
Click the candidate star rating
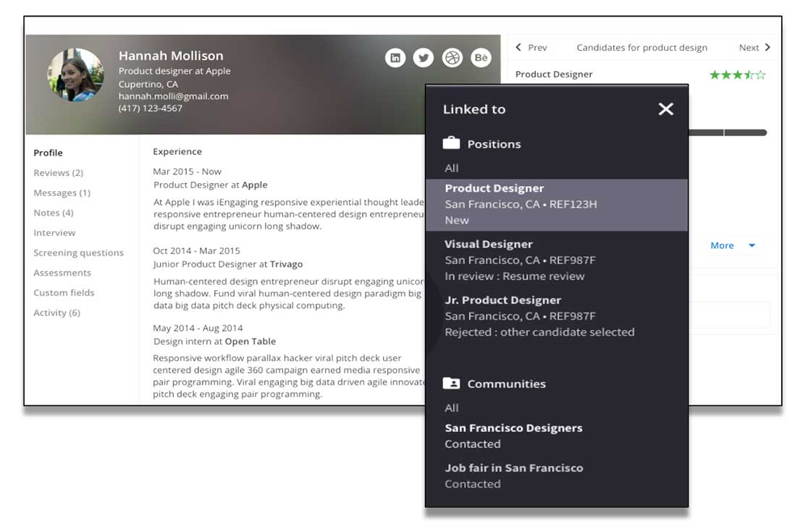[x=737, y=75]
